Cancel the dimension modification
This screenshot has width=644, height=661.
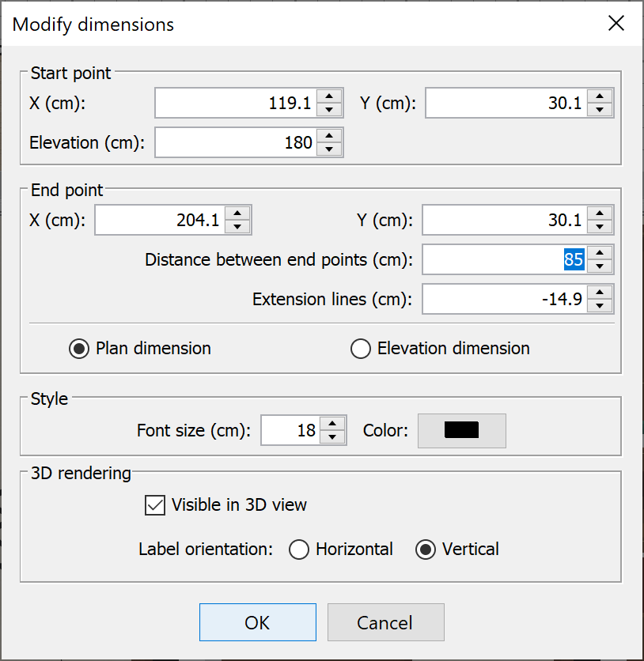click(385, 622)
